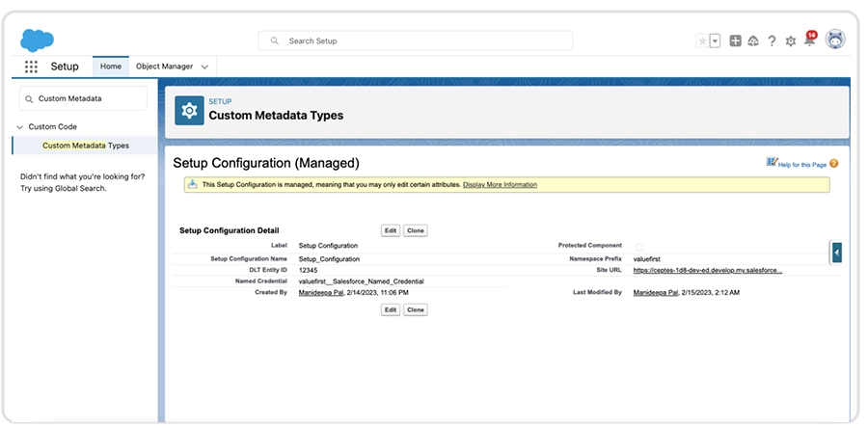Open the favorites list dropdown arrow
The width and height of the screenshot is (868, 428).
coord(715,41)
